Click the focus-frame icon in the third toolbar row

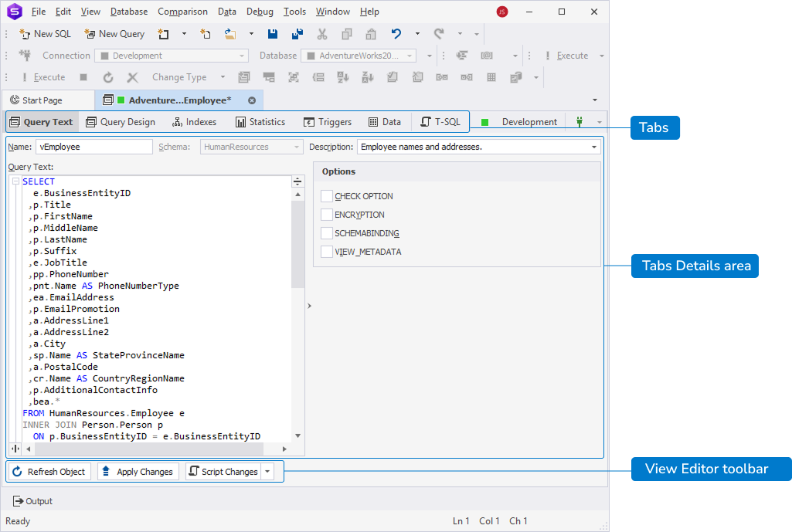pos(294,77)
